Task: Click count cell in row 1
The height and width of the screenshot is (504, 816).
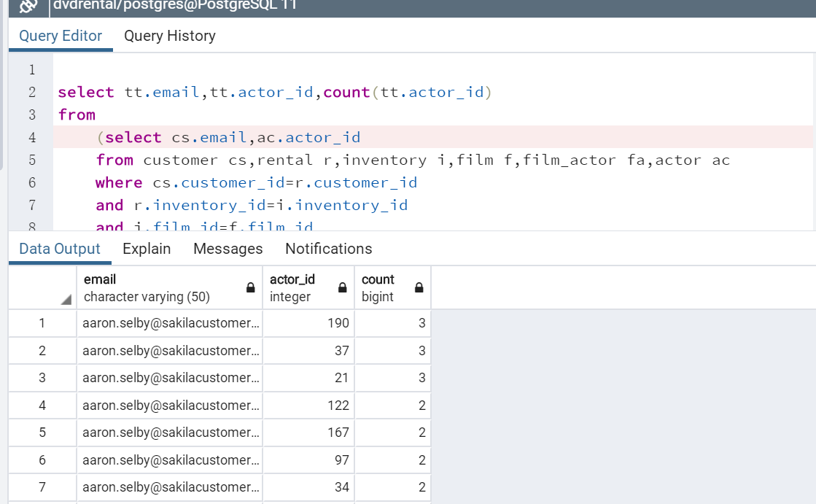Action: coord(393,323)
